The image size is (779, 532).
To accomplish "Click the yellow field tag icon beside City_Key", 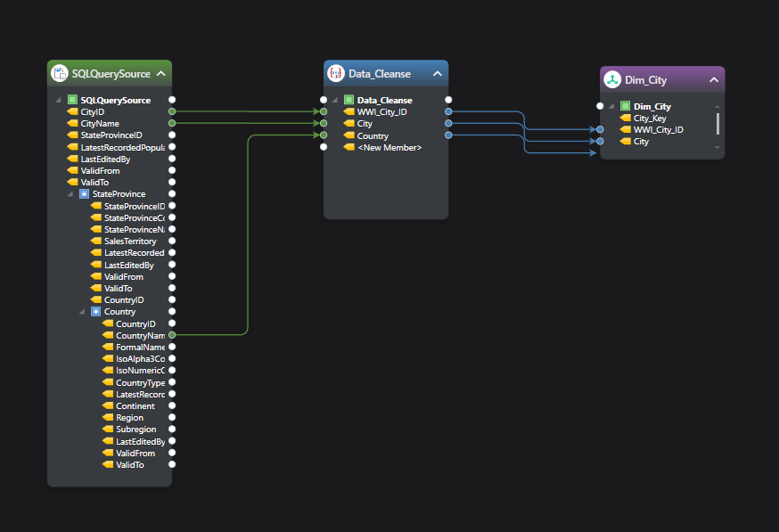I will coord(626,119).
